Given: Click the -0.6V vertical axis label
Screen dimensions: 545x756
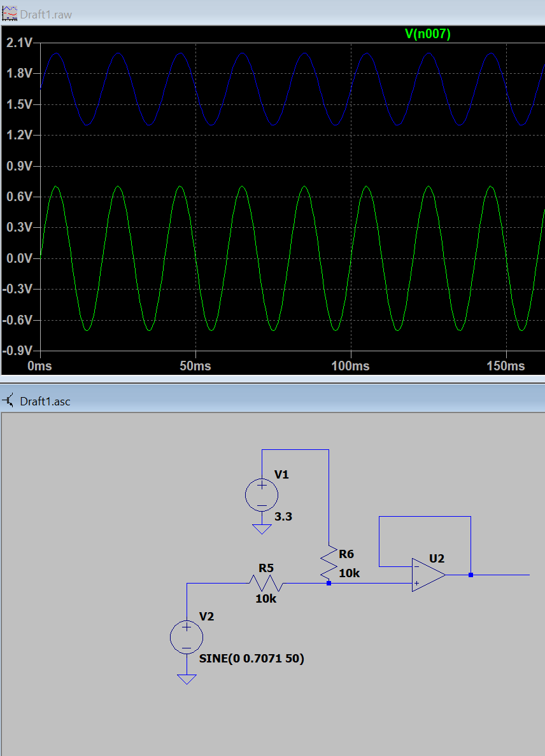Looking at the screenshot, I should (x=17, y=319).
